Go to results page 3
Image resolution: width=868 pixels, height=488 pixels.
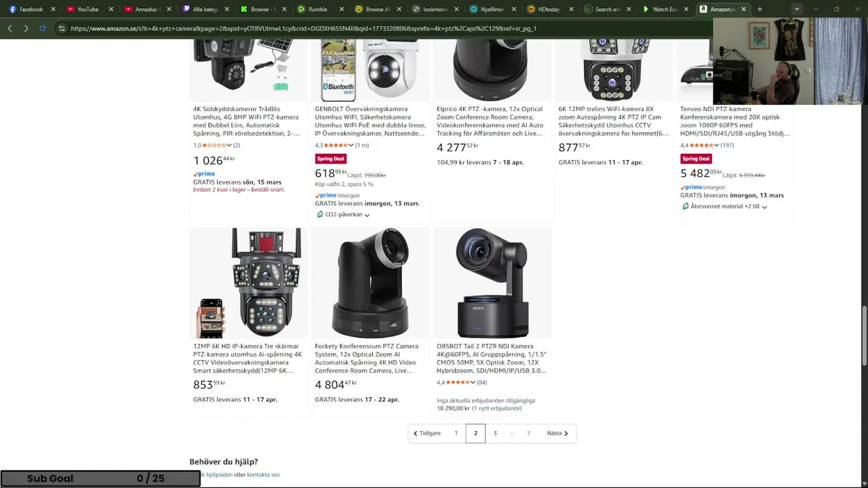[495, 433]
